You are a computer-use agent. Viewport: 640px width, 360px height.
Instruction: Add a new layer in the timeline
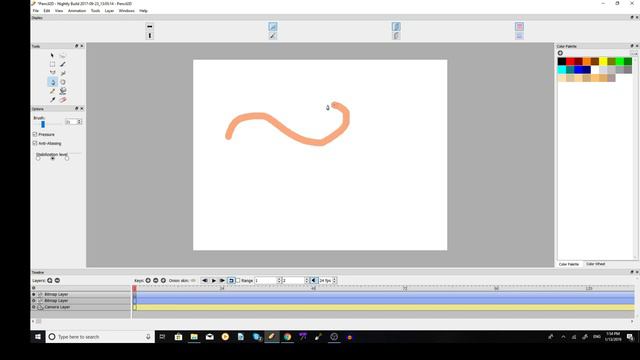pos(50,280)
